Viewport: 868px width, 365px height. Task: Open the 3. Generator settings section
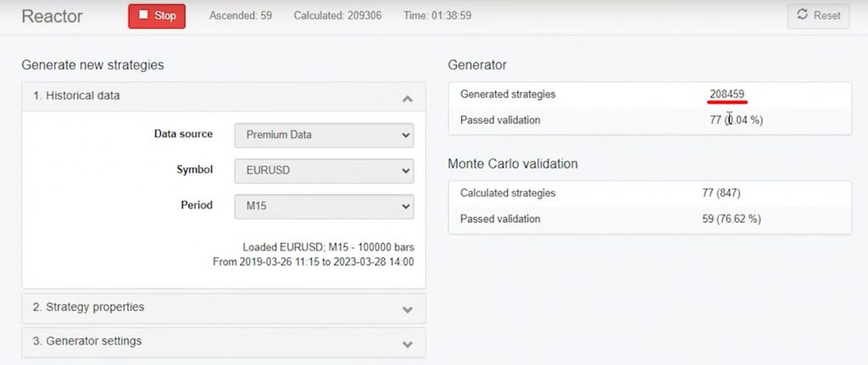tap(87, 341)
